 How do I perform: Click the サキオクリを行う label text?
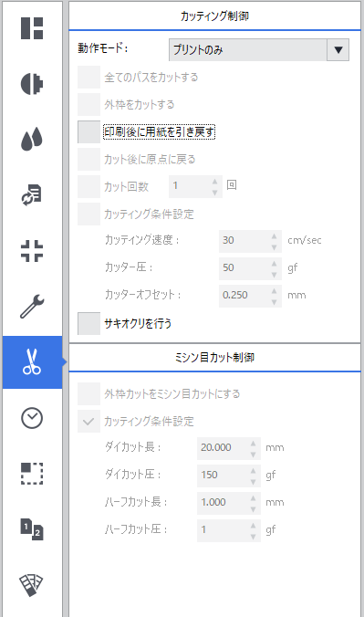click(138, 324)
